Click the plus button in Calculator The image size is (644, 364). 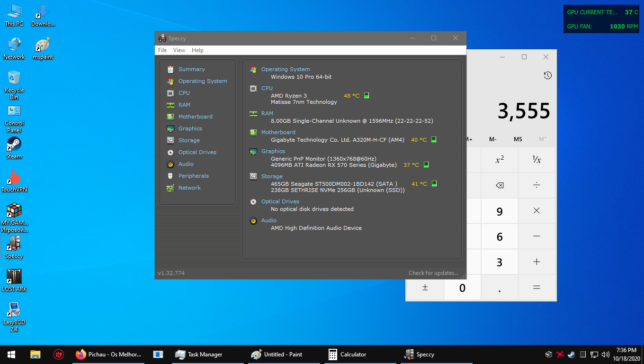pos(537,262)
